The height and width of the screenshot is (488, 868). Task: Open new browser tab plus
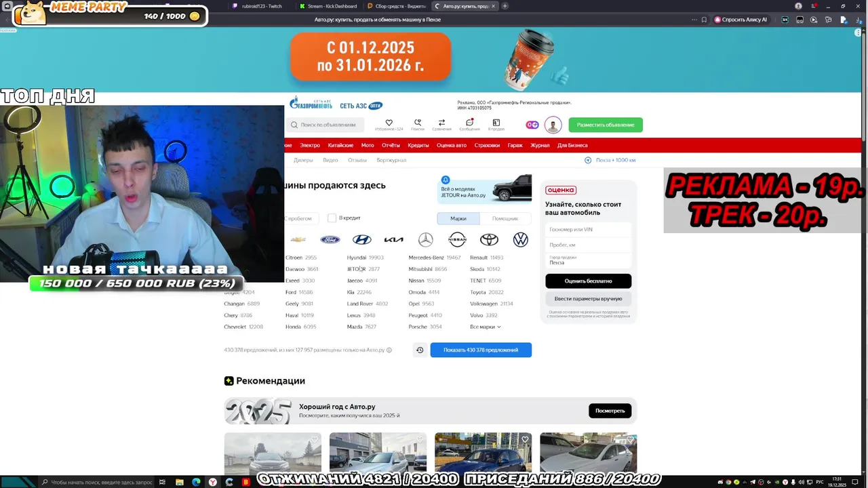[x=505, y=6]
